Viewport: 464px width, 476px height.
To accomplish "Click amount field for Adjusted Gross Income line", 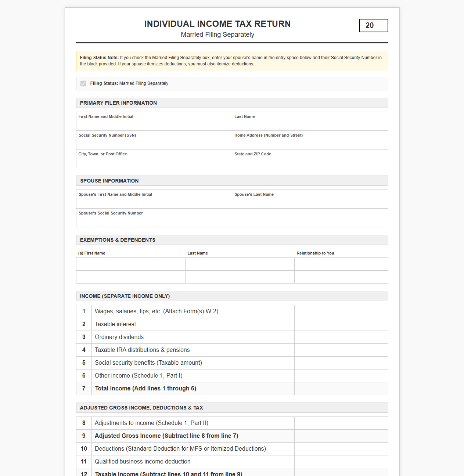I will point(341,436).
